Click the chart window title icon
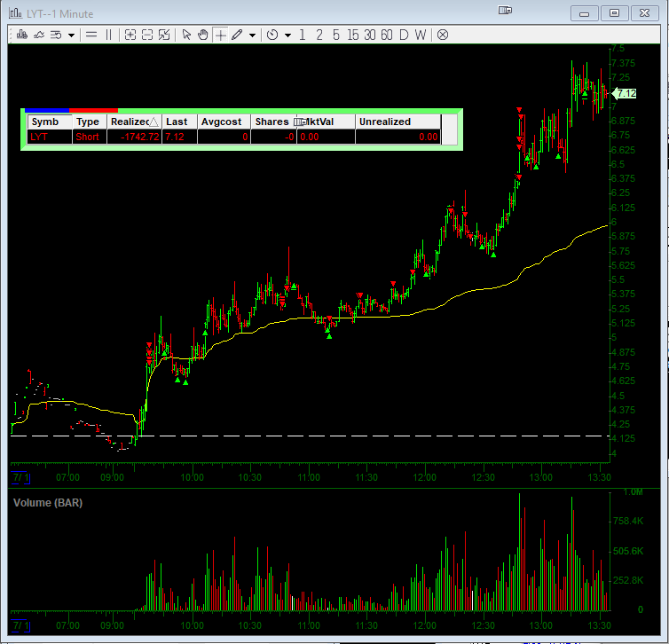The image size is (669, 644). [x=15, y=13]
